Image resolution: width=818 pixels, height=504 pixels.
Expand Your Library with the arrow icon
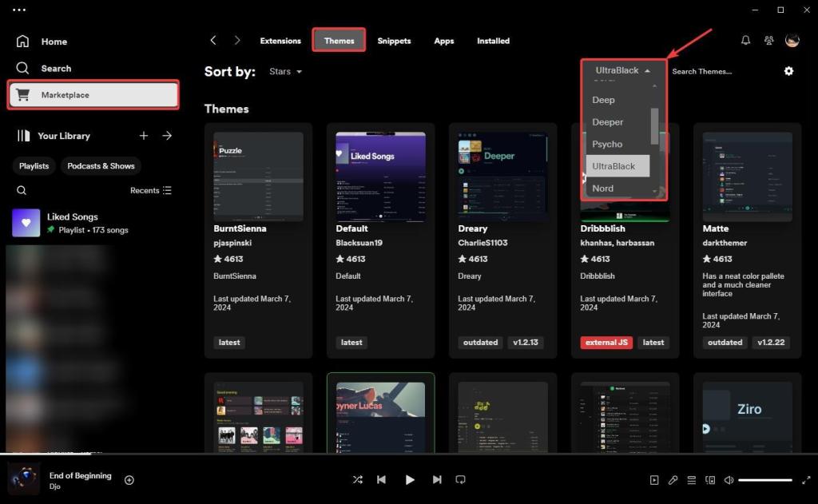[167, 136]
